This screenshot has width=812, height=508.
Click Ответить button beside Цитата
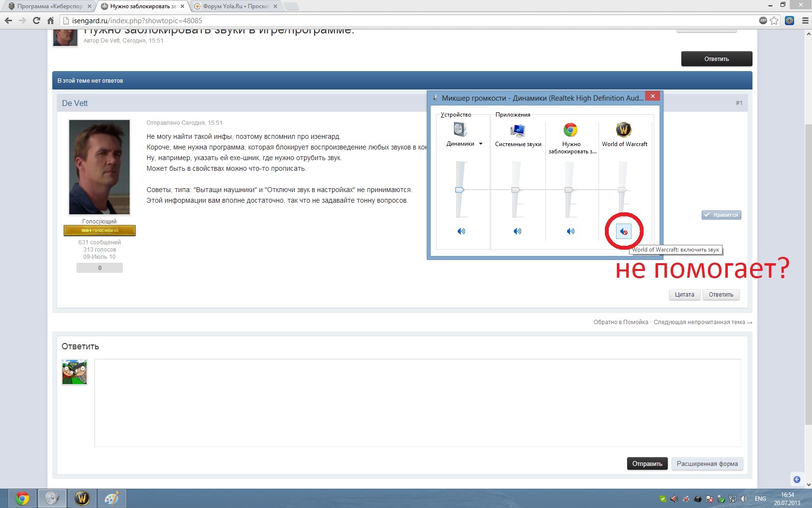pyautogui.click(x=721, y=294)
